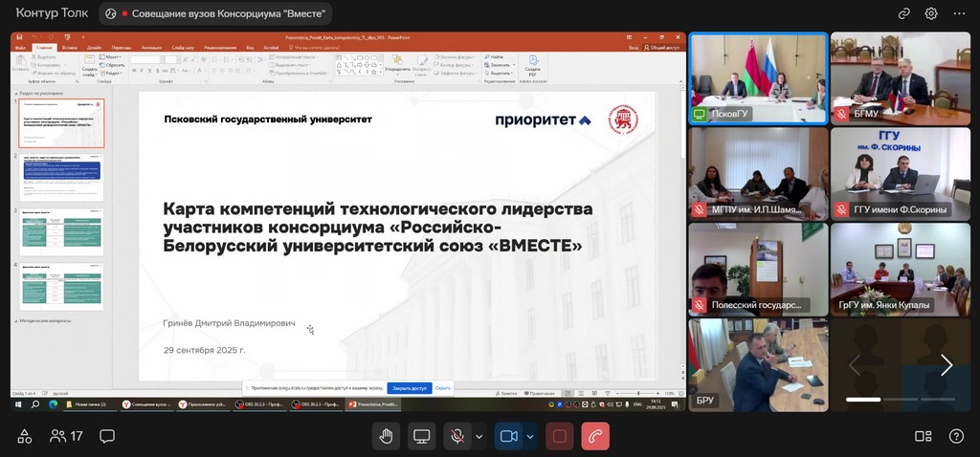Open the three-dots more options menu
The height and width of the screenshot is (457, 980).
[959, 14]
